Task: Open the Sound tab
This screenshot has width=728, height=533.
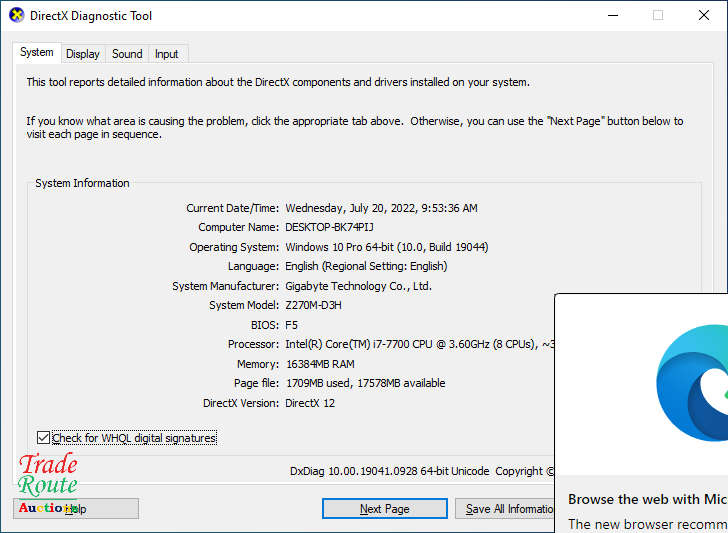Action: point(127,54)
